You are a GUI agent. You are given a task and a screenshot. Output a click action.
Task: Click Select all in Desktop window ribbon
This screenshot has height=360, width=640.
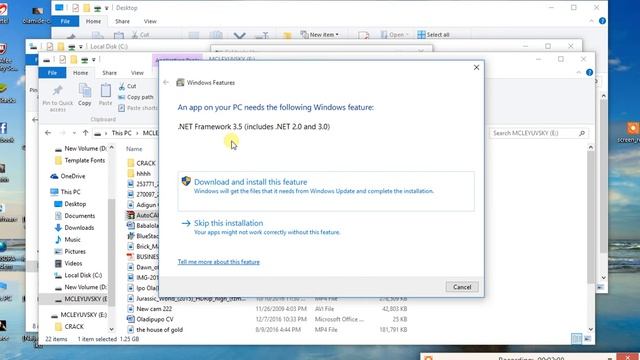tap(433, 35)
